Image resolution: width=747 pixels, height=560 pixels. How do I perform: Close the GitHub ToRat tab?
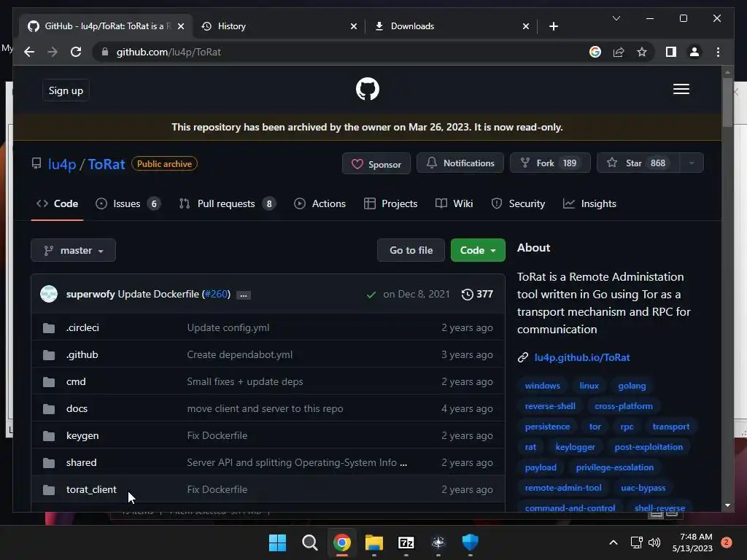[x=181, y=26]
